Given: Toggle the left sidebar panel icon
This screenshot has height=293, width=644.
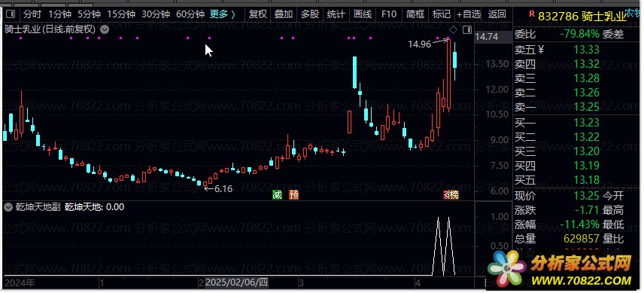Looking at the screenshot, I should [x=11, y=14].
